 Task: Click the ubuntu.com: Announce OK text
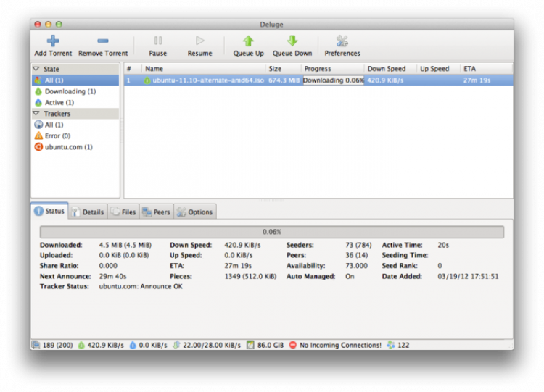(141, 286)
